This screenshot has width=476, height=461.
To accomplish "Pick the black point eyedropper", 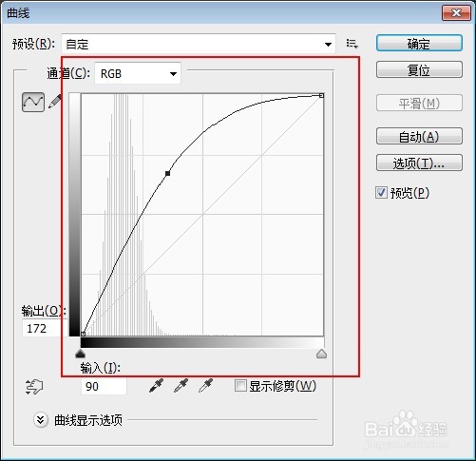I will 156,386.
